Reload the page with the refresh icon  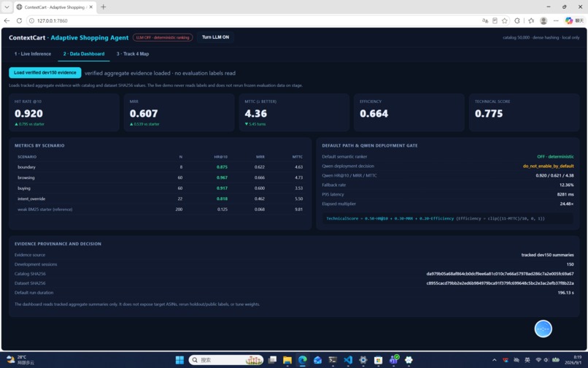click(x=19, y=20)
